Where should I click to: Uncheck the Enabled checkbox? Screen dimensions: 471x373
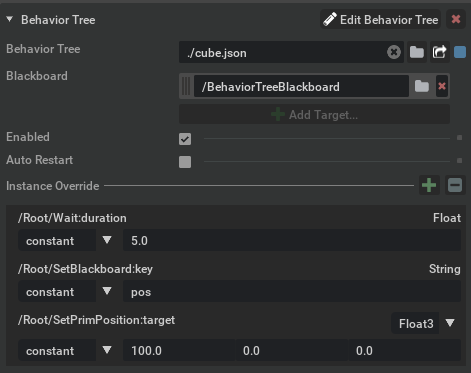point(185,139)
